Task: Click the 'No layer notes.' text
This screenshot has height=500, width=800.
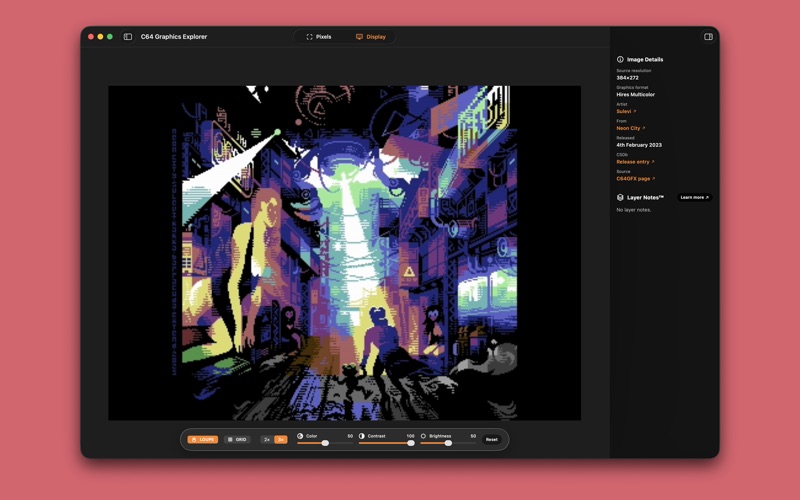Action: pyautogui.click(x=634, y=210)
